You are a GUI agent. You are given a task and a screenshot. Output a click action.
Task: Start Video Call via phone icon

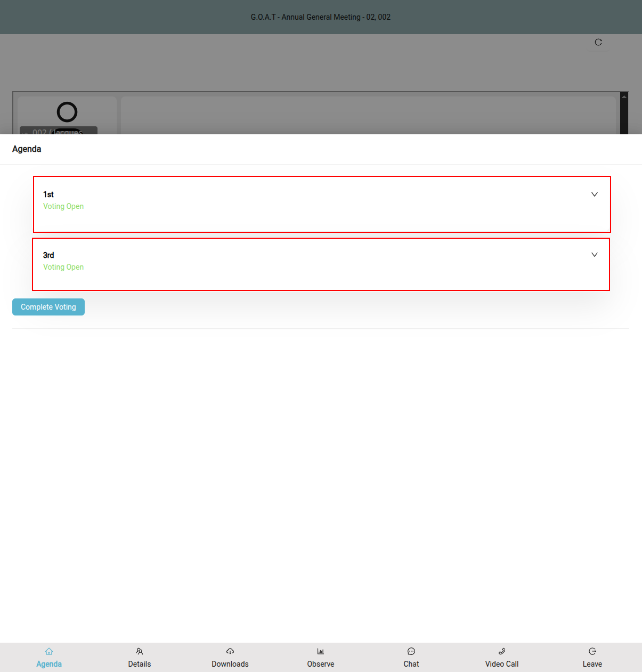[x=502, y=651]
